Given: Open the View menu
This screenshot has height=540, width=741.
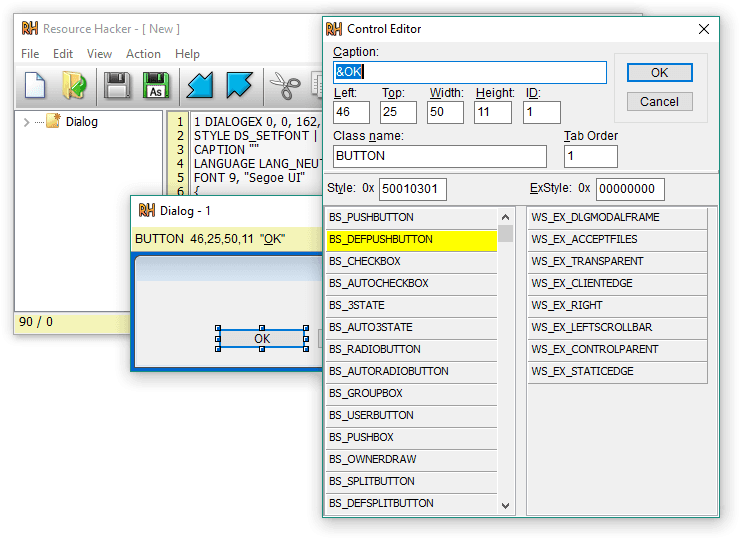Looking at the screenshot, I should pos(99,54).
